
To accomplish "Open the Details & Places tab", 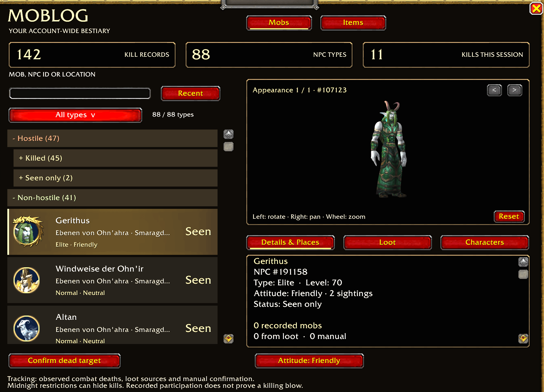I will pos(290,242).
